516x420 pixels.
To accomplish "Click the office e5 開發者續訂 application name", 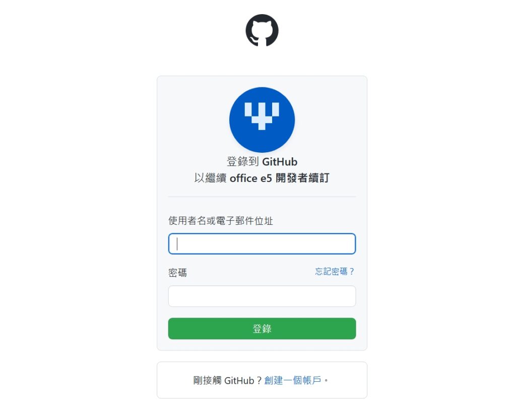I will point(279,178).
